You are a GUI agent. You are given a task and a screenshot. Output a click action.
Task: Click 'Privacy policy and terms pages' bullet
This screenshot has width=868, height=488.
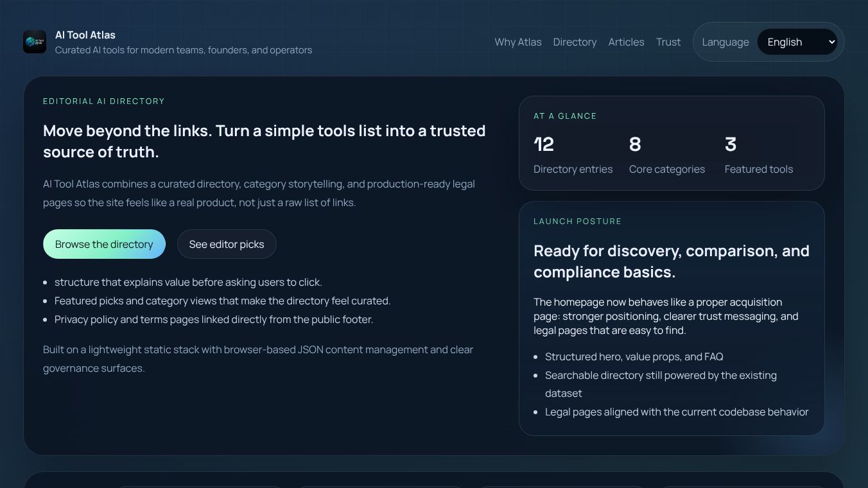(x=214, y=319)
